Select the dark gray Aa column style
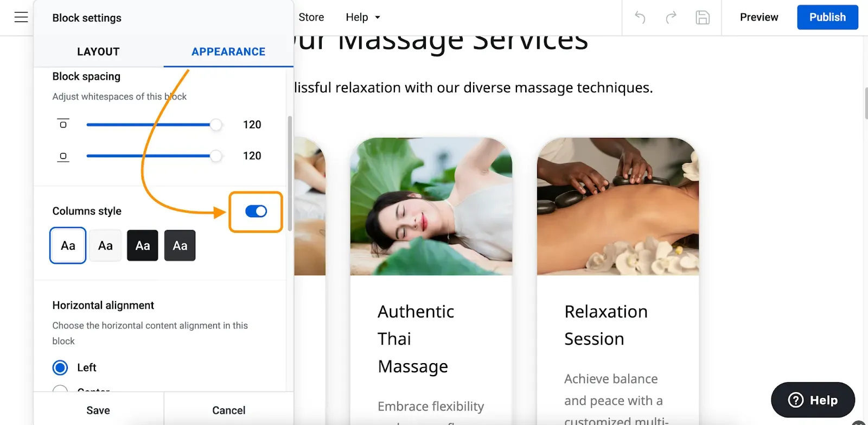Screen dimensions: 868x425 click(x=180, y=245)
